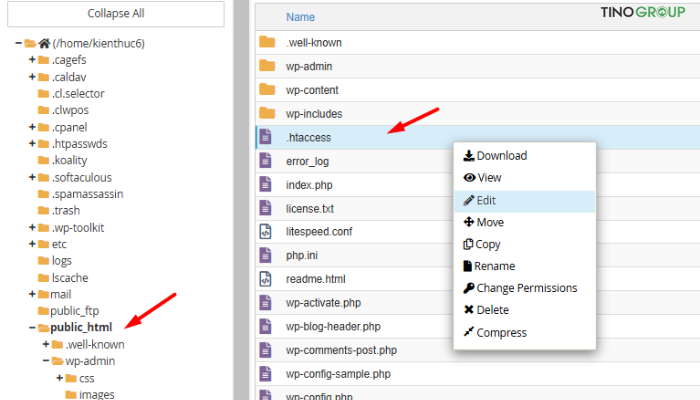Select the wp-content folder name
The width and height of the screenshot is (700, 400).
click(312, 90)
